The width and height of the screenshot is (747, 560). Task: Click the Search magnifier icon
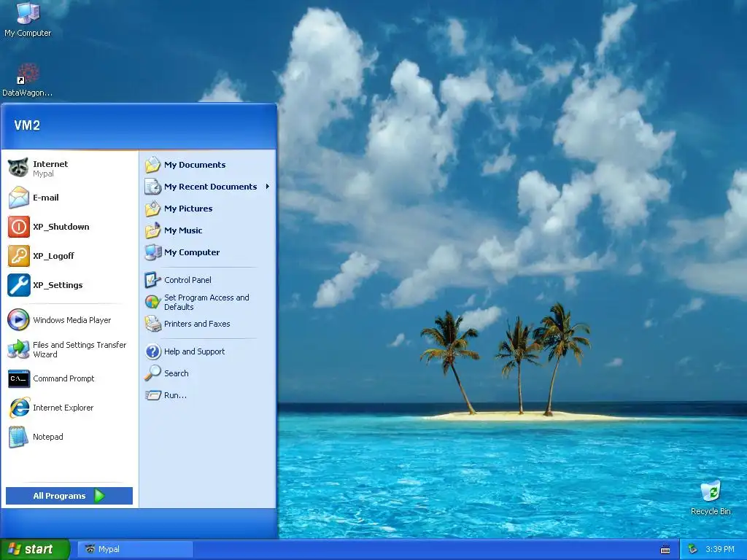pos(153,373)
